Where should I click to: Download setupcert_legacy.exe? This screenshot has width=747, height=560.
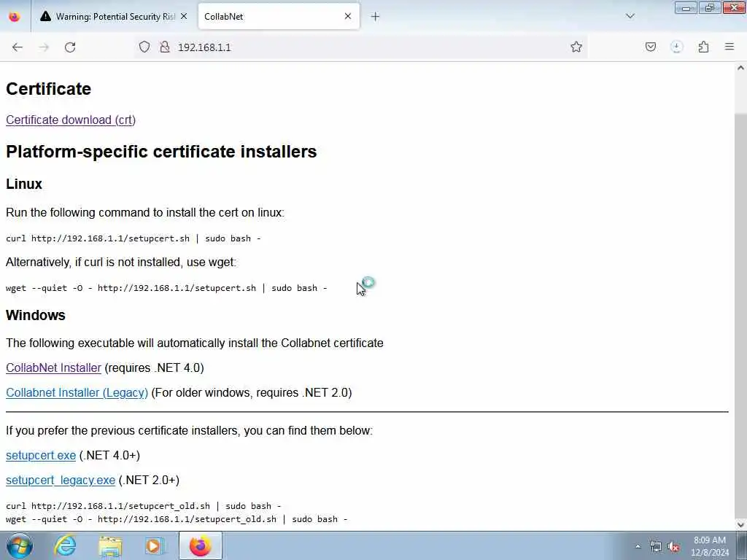[61, 480]
